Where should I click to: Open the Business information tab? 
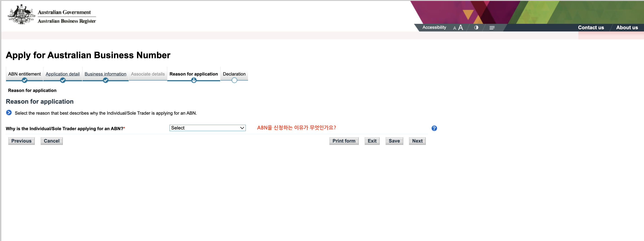coord(105,74)
